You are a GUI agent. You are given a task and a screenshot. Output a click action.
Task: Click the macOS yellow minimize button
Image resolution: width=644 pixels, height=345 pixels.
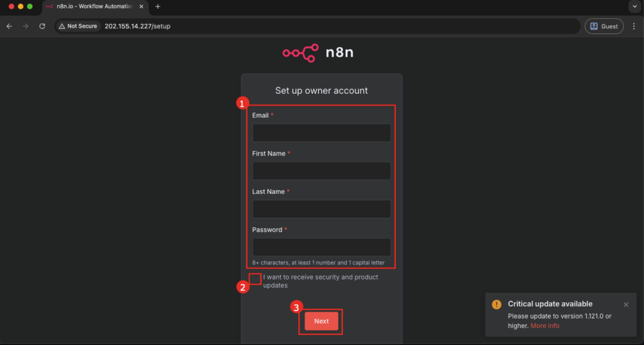(21, 6)
